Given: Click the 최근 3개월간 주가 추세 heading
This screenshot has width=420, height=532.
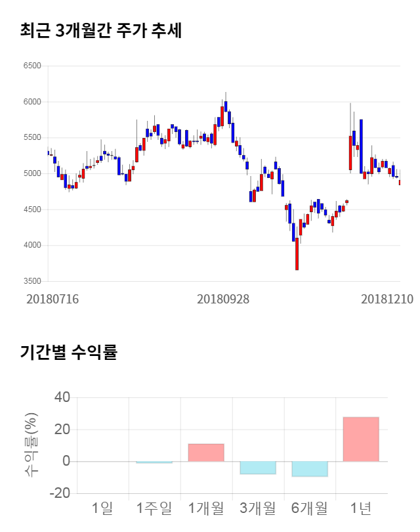Looking at the screenshot, I should (101, 31).
